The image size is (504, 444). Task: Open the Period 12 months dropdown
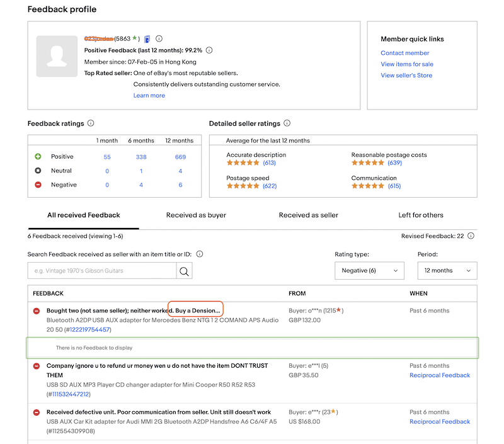pos(447,270)
